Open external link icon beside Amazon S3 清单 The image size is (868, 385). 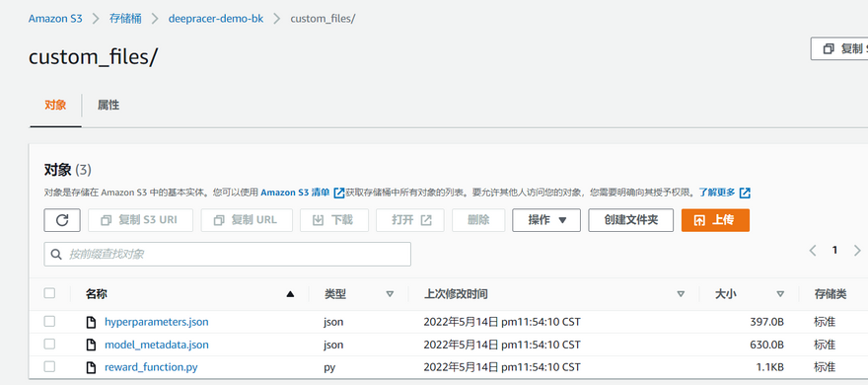(x=338, y=192)
